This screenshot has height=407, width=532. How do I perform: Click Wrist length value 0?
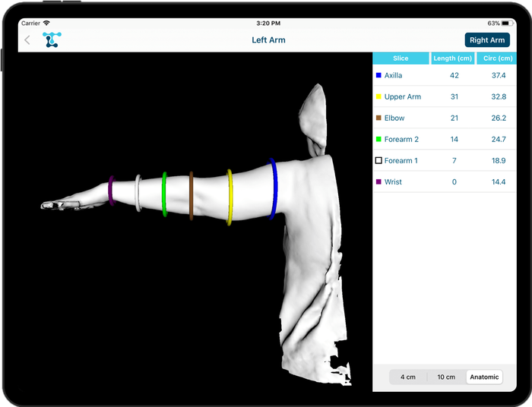click(x=454, y=182)
